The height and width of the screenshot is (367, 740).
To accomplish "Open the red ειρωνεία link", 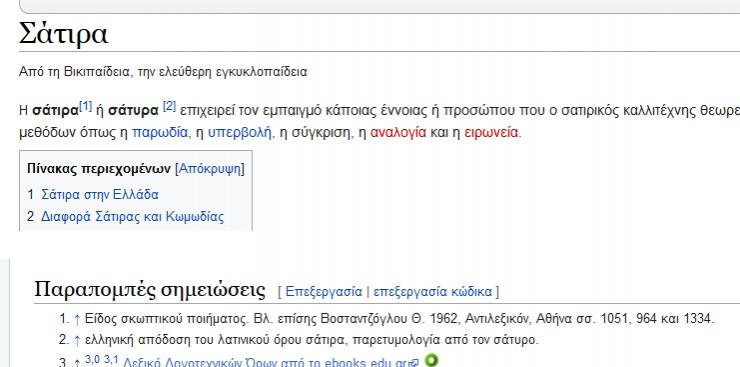I will tap(491, 133).
